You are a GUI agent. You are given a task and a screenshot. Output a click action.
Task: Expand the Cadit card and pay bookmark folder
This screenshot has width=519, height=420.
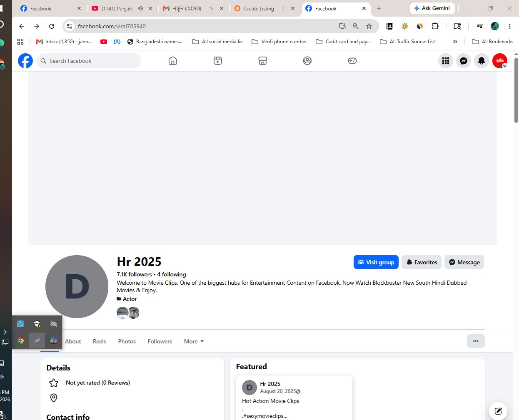[x=343, y=42]
